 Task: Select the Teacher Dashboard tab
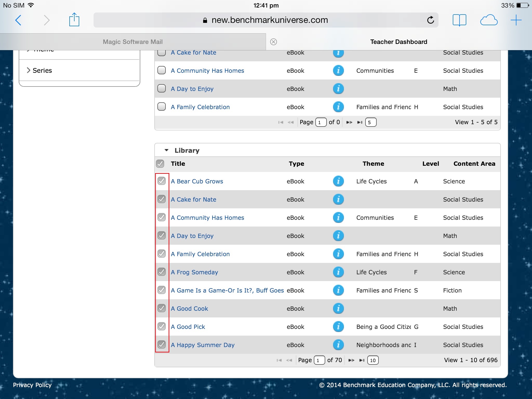[x=399, y=42]
